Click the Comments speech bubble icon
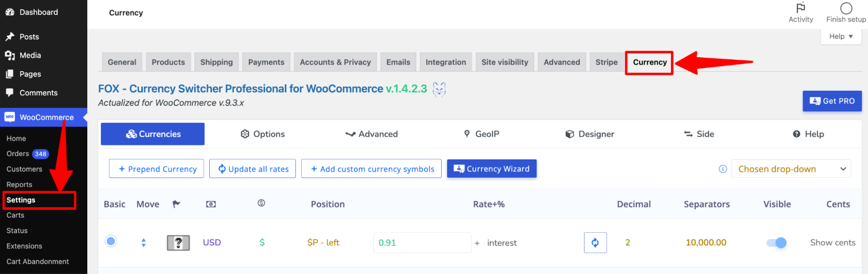 (x=10, y=93)
